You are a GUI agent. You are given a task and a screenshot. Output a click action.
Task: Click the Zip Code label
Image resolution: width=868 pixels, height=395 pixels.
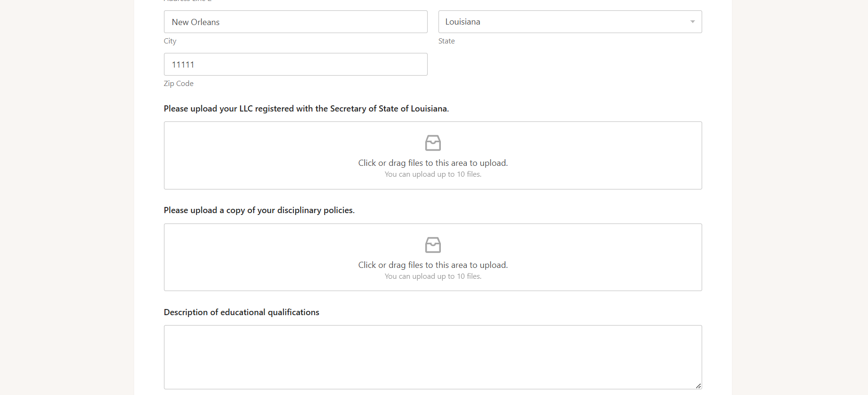[179, 84]
